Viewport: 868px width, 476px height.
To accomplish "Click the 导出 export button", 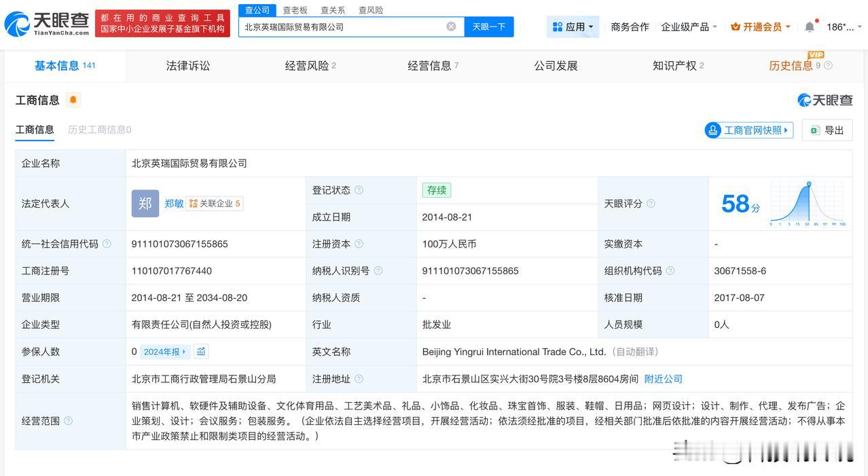I will (x=827, y=130).
